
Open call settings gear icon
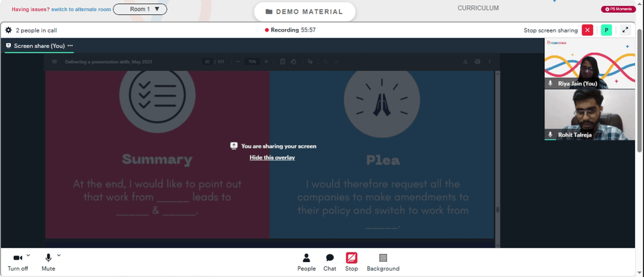(x=8, y=30)
